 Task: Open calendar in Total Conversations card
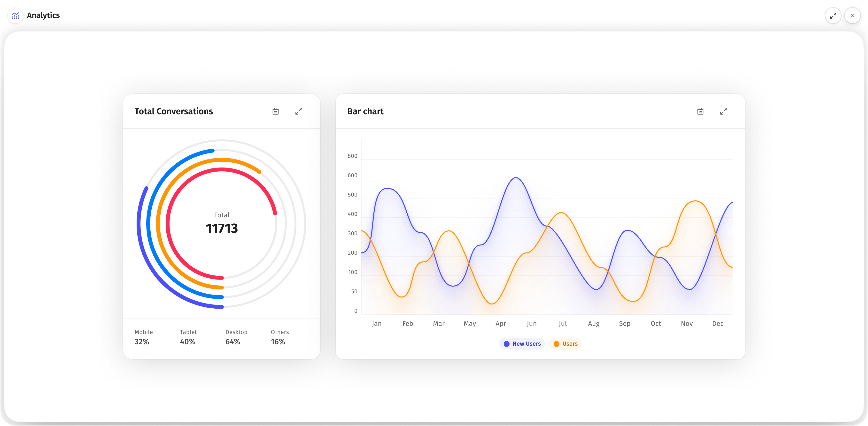(275, 112)
